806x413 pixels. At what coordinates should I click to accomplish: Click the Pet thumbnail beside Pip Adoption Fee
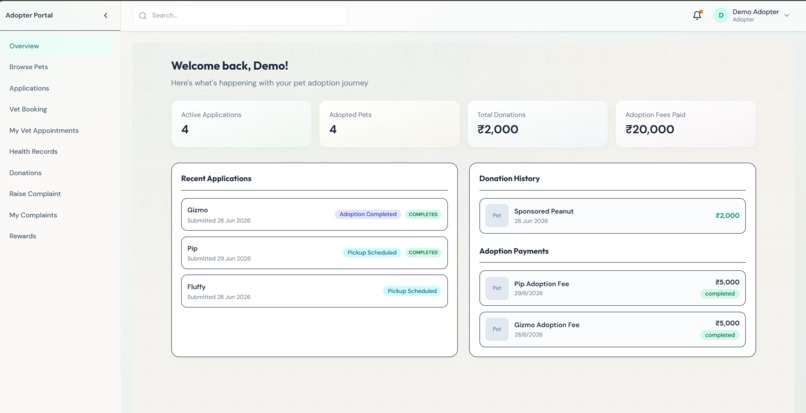pos(497,288)
